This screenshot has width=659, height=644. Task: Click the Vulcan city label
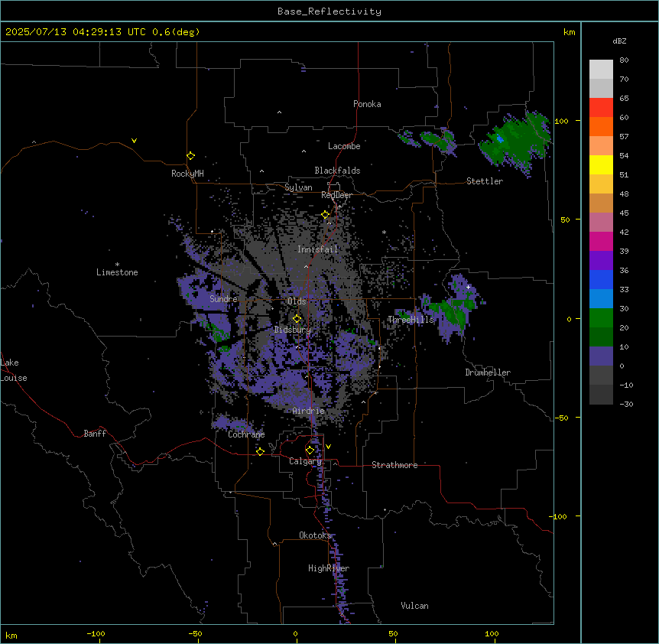[x=414, y=606]
